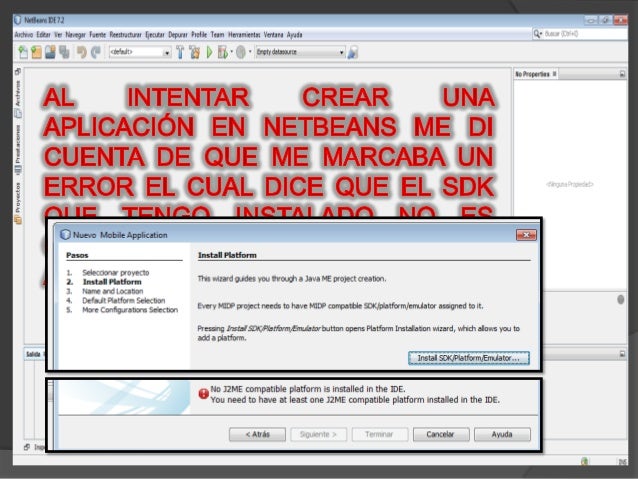
Task: Click the Redo arrow icon
Action: tap(96, 52)
